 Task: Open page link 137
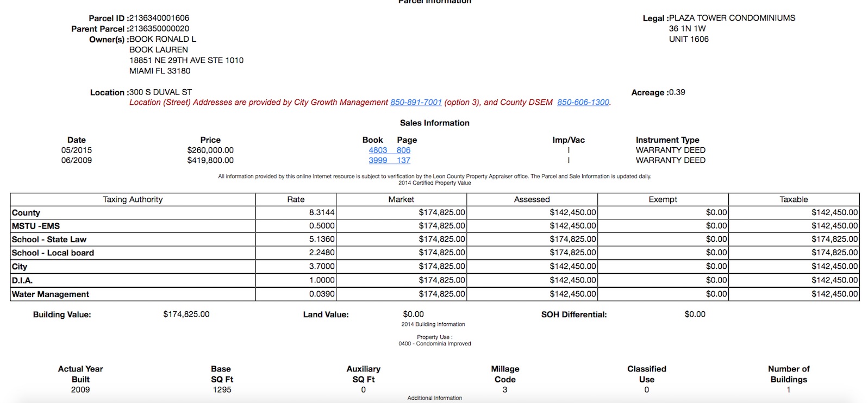(403, 160)
